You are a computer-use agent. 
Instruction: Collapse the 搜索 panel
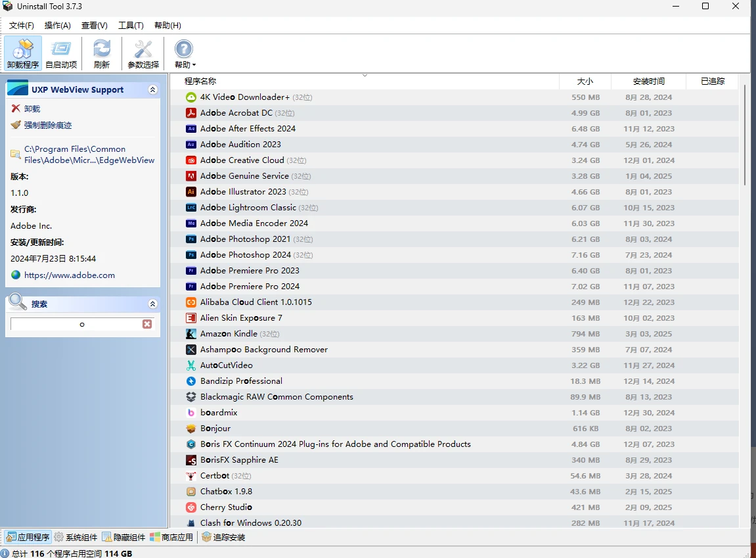click(152, 304)
